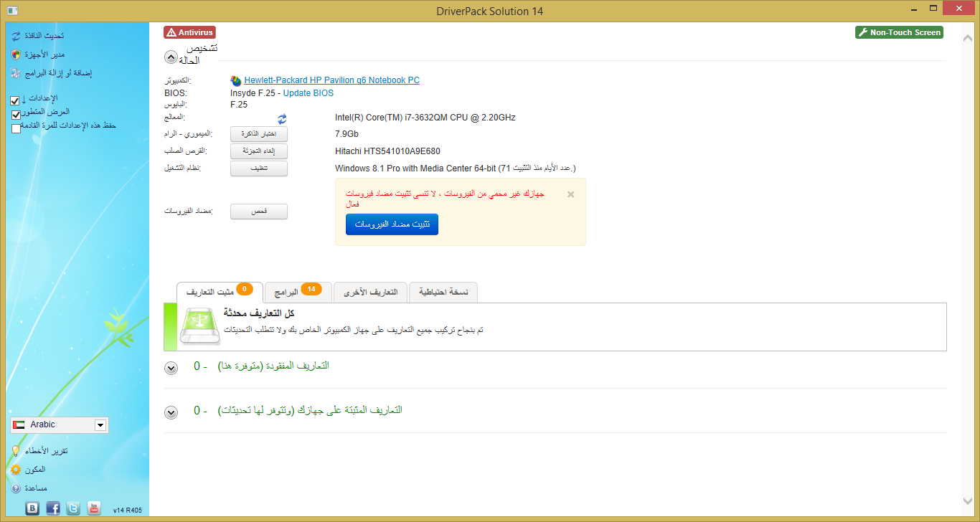Open add or remove programs icon
The height and width of the screenshot is (522, 980).
coord(16,73)
